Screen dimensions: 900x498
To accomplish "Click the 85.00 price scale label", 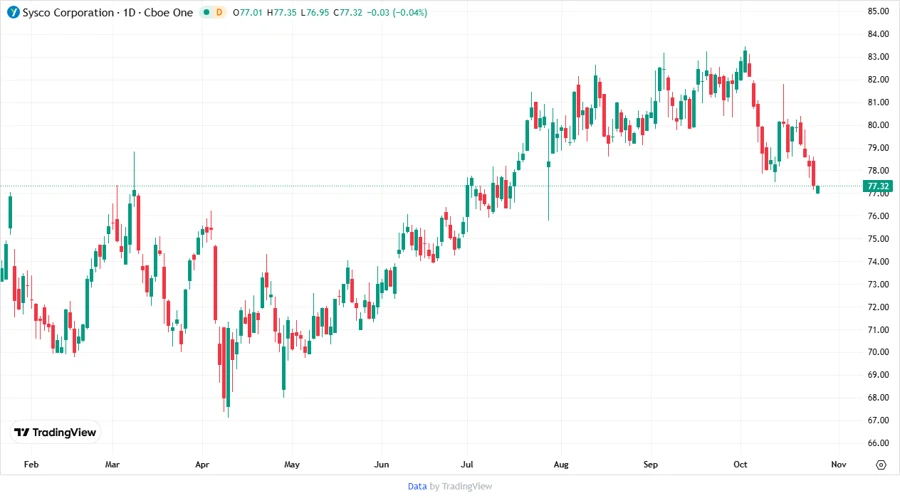I will point(878,11).
